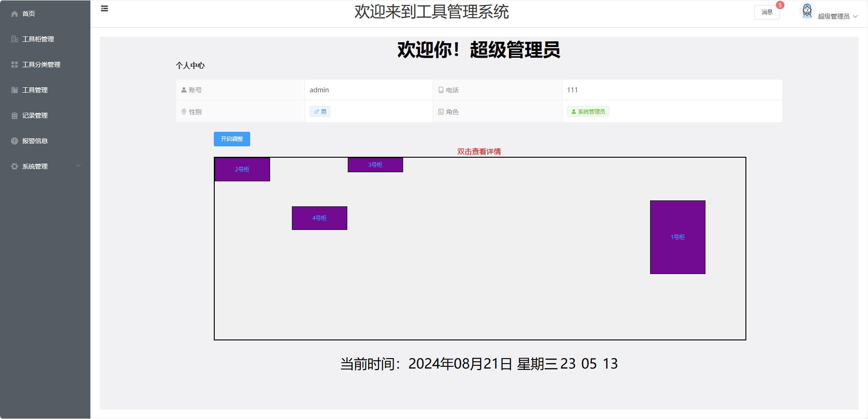
Task: Select the 2号柜 cabinet block
Action: coord(242,169)
